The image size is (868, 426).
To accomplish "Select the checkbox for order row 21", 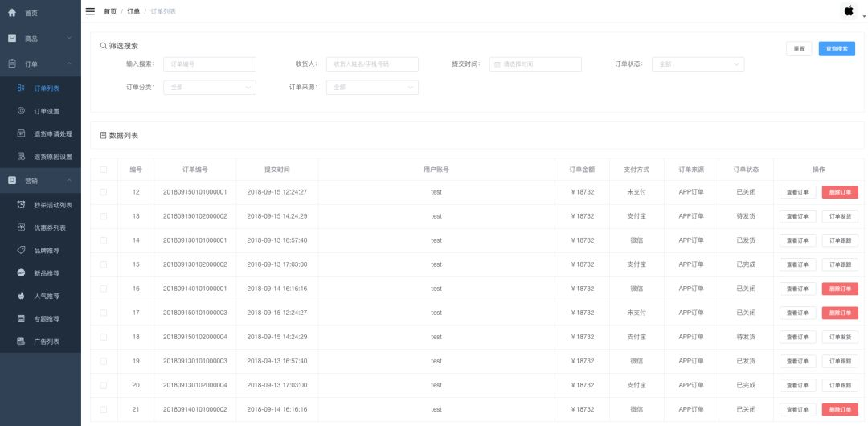I will point(104,409).
